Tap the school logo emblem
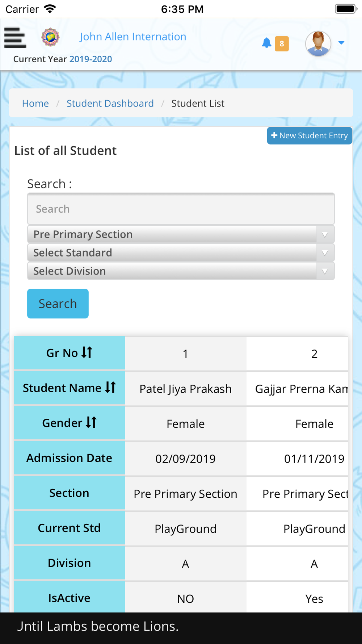Screen dimensions: 362x644 (50, 37)
